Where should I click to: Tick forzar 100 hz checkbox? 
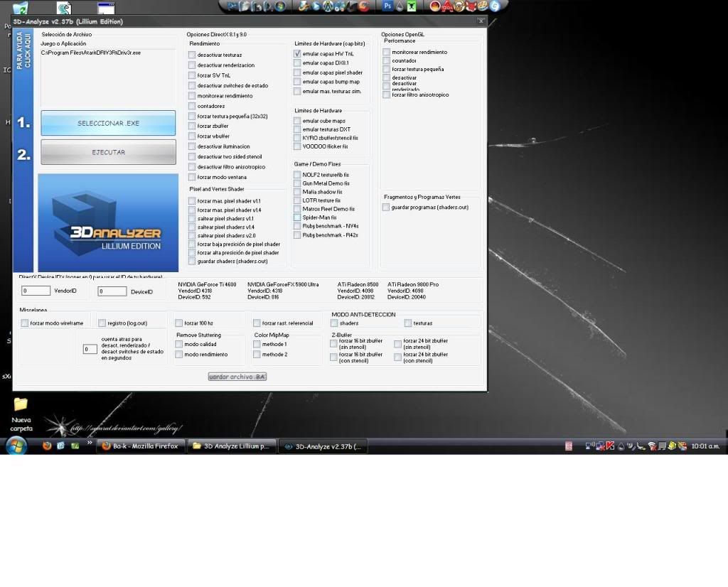point(178,323)
